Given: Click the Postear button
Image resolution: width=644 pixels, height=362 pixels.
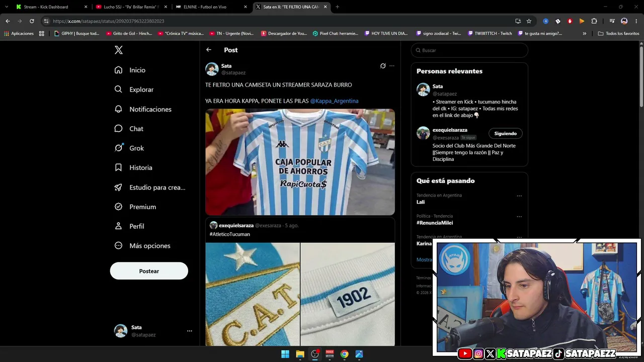Looking at the screenshot, I should tap(149, 271).
